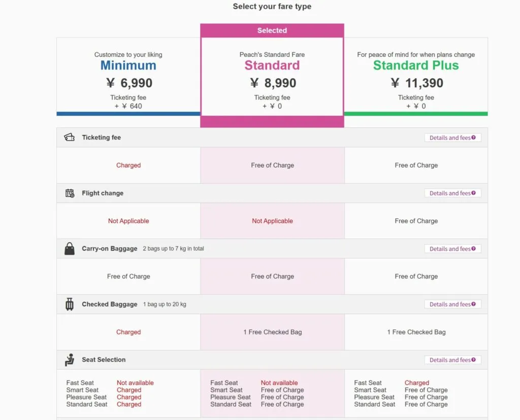Click the calendar icon beside Flight change
Screen dimensions: 520x420
click(x=70, y=193)
